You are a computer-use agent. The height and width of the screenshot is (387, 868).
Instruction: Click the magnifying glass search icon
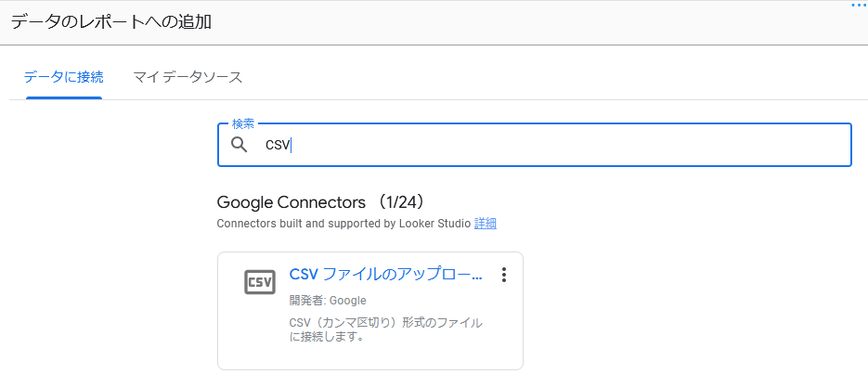[x=240, y=145]
